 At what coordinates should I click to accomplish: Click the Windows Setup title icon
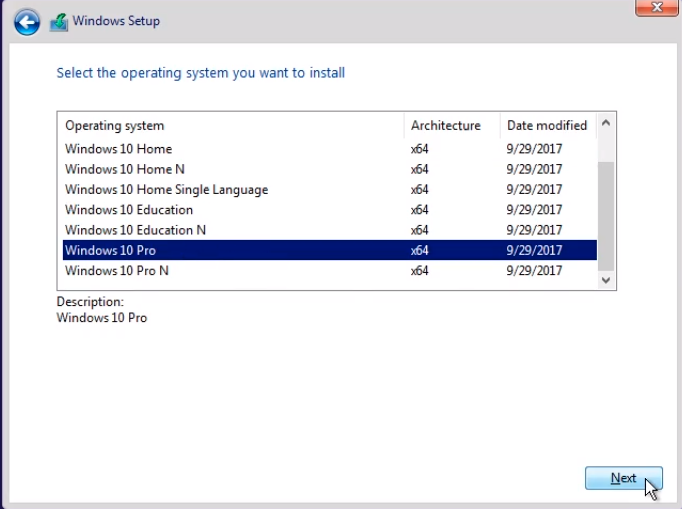click(59, 22)
